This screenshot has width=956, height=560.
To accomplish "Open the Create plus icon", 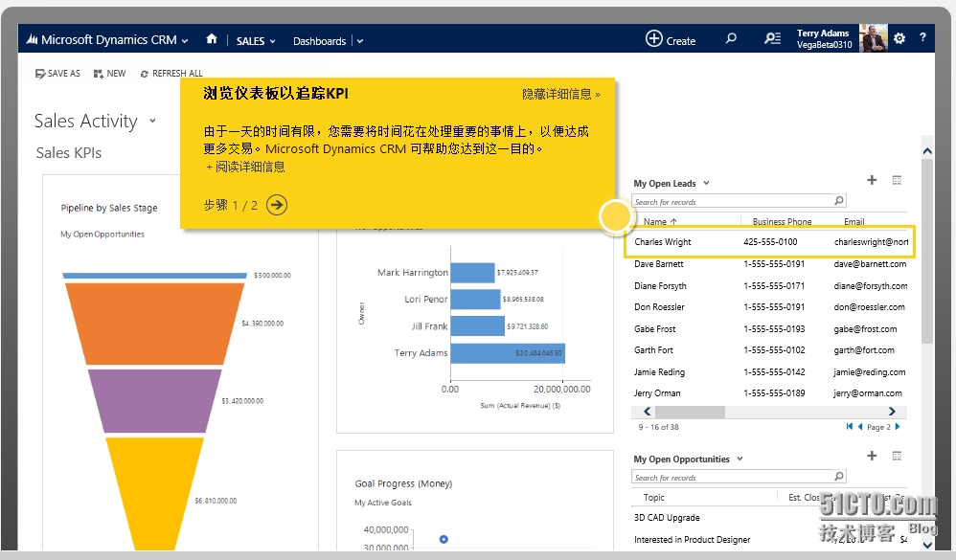I will click(x=653, y=38).
